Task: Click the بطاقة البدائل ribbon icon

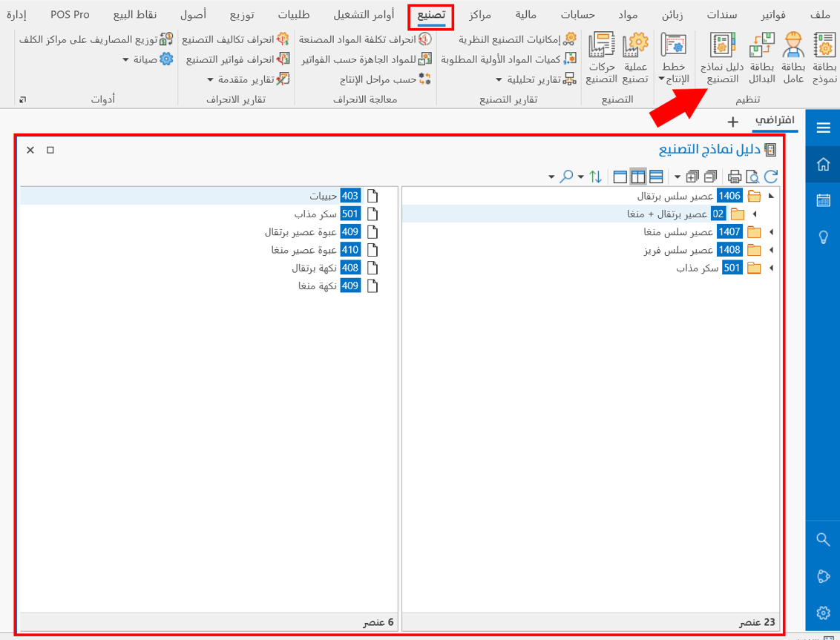Action: coord(761,58)
